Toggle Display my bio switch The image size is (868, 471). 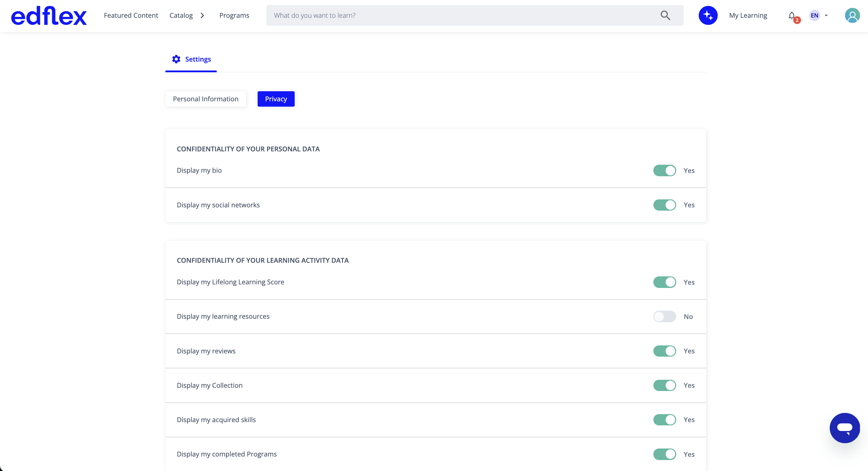point(664,171)
